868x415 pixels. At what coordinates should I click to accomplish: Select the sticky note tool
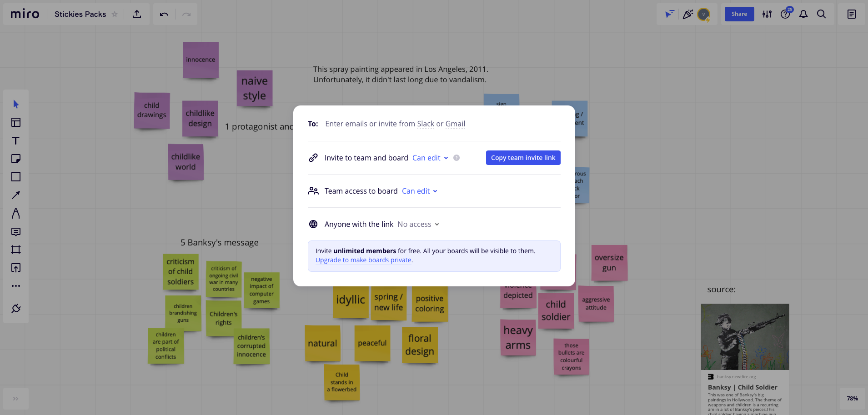[x=16, y=159]
